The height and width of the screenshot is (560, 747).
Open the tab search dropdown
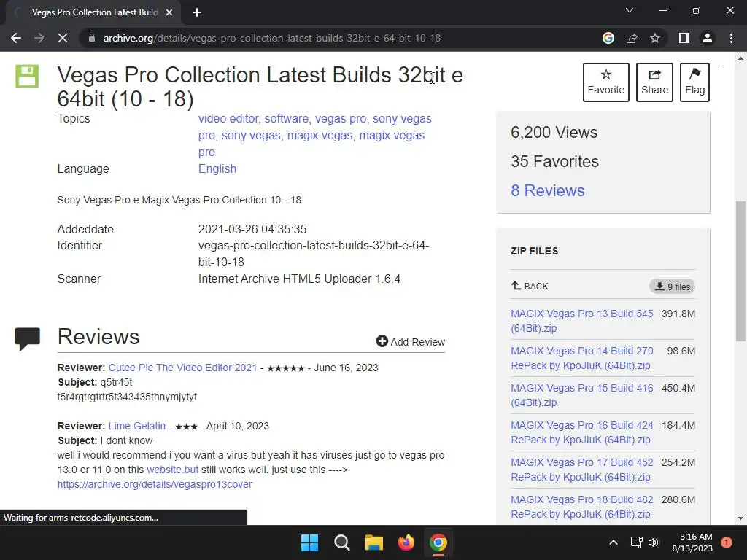point(630,10)
